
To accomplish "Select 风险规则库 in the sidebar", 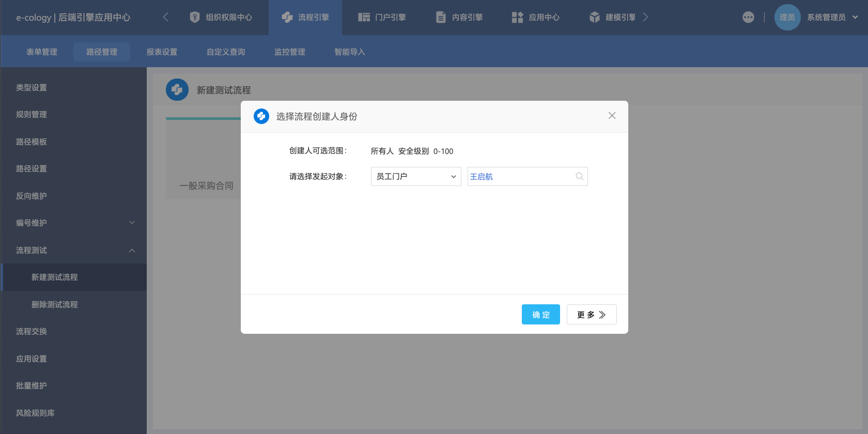I will pos(73,413).
